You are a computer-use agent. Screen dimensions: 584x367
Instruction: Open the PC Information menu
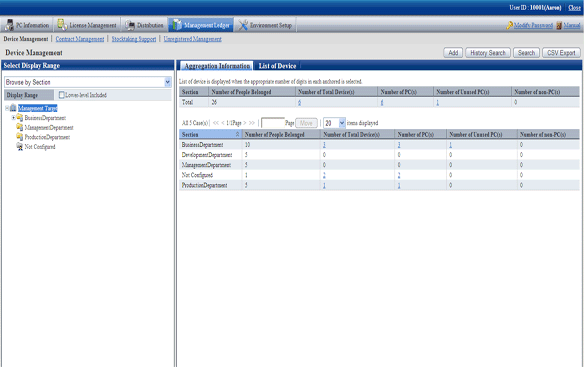point(27,25)
